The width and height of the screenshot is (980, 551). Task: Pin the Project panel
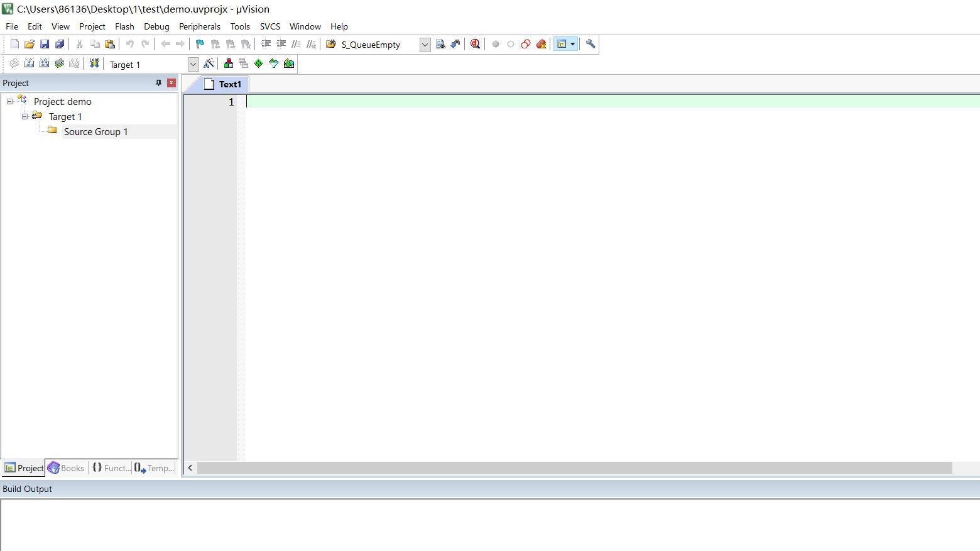[x=158, y=83]
